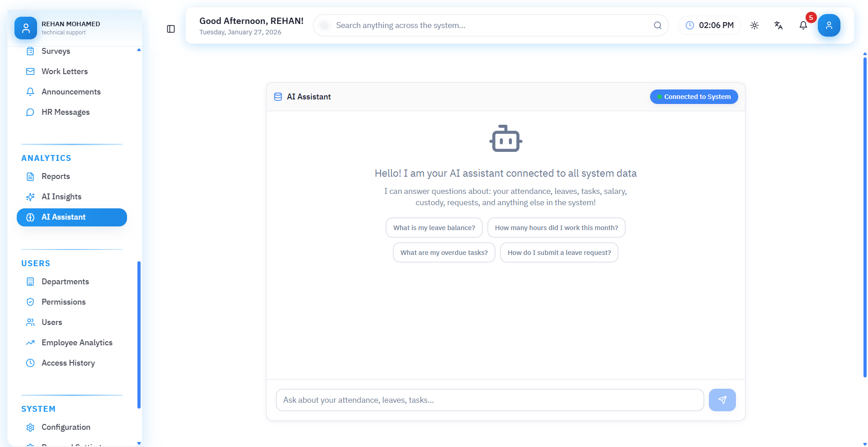Screen dimensions: 868x447
Task: Focus the Ask about your attendance input
Action: [490, 400]
